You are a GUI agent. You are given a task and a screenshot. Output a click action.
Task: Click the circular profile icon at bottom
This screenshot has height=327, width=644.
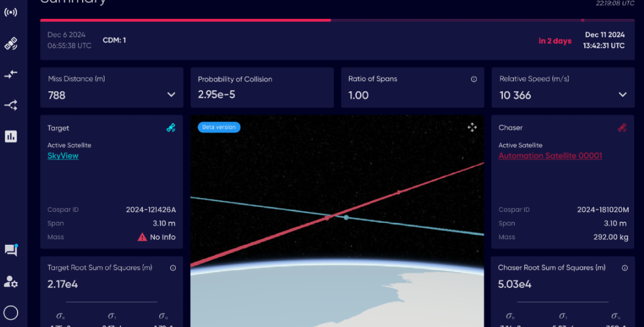[11, 313]
